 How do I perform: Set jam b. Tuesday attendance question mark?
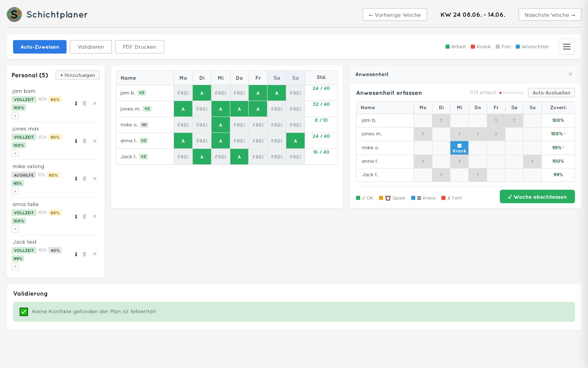tap(441, 120)
